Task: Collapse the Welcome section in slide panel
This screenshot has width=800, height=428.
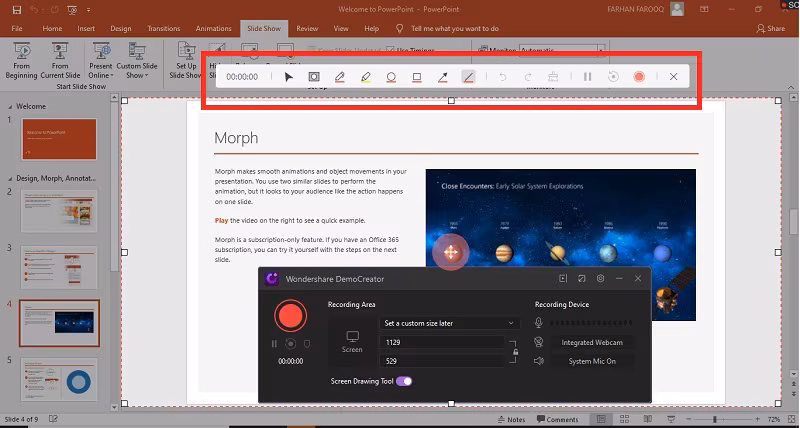Action: point(10,107)
